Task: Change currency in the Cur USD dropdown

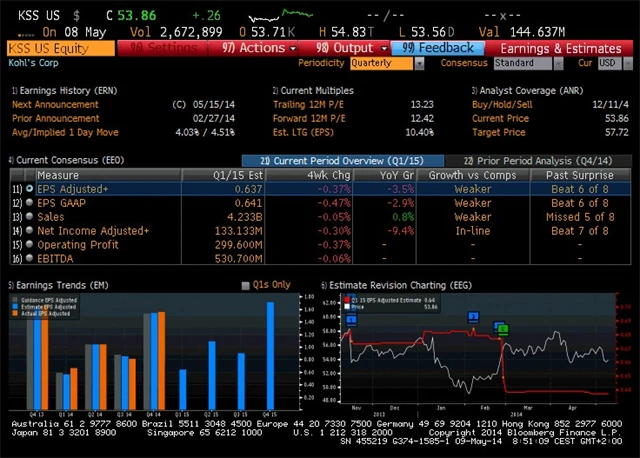Action: (x=608, y=63)
